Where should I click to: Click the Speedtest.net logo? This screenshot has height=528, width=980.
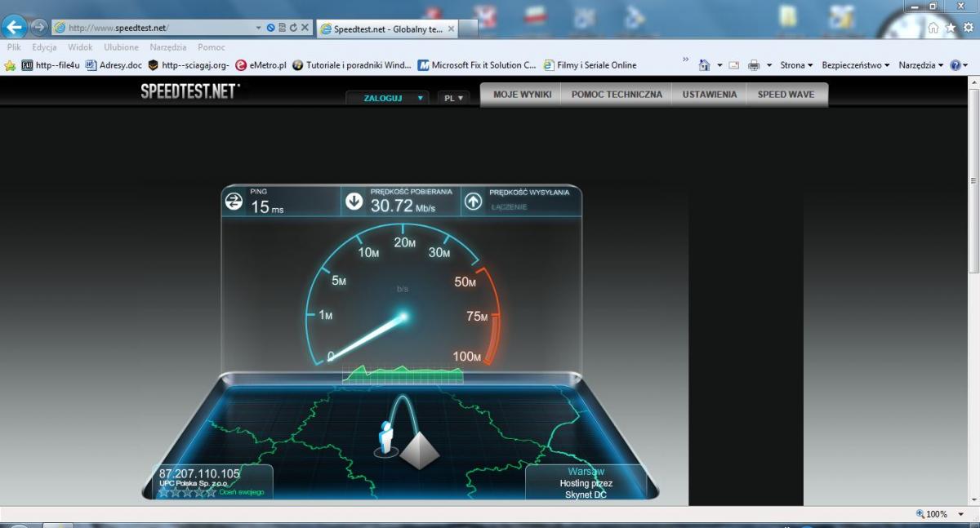coord(190,91)
